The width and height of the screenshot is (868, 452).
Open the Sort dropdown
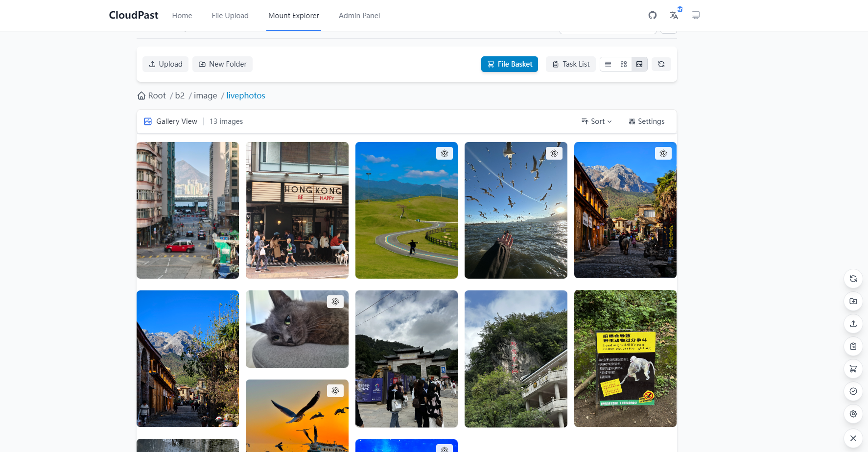pos(596,121)
